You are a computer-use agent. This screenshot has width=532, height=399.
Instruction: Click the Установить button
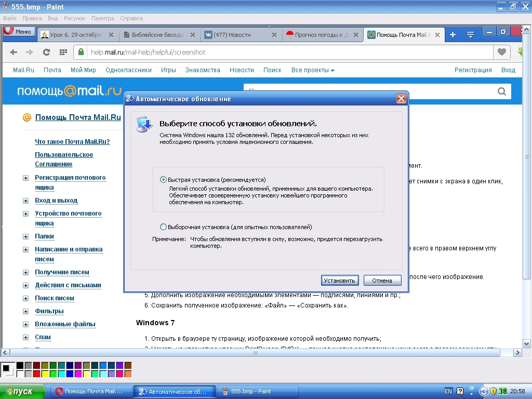coord(339,280)
